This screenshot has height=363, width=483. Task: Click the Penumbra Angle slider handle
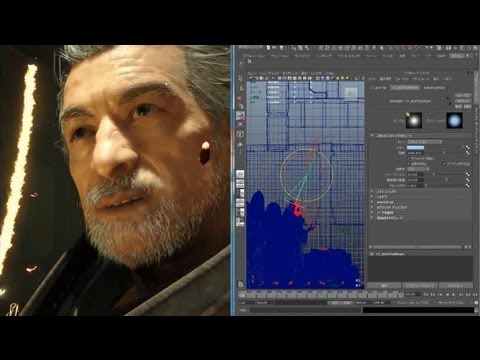(x=446, y=180)
